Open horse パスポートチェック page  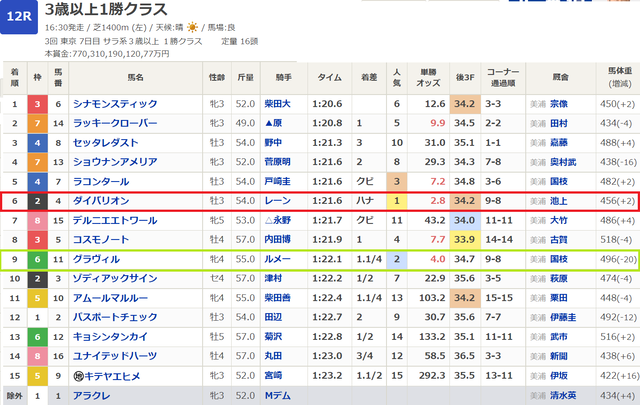click(115, 317)
